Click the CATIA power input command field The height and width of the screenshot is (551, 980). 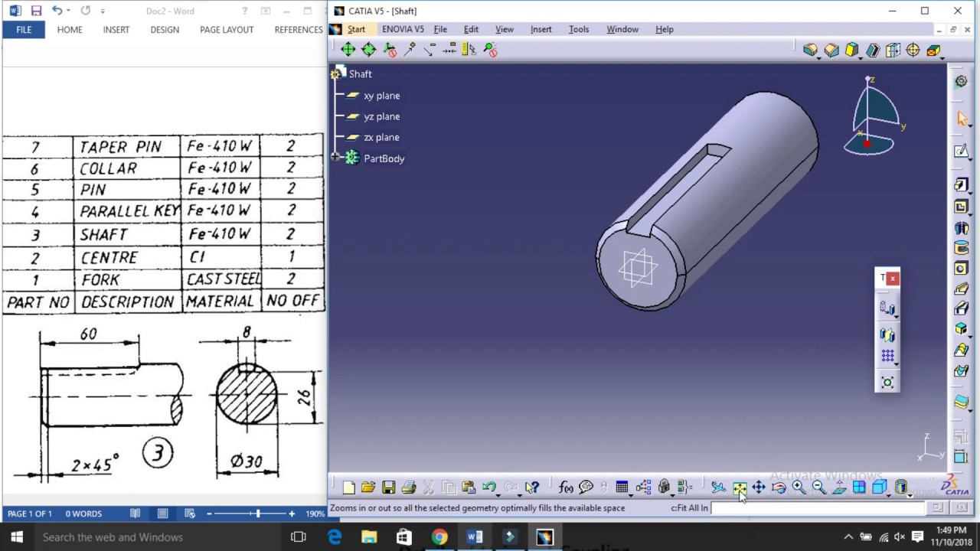coord(818,507)
